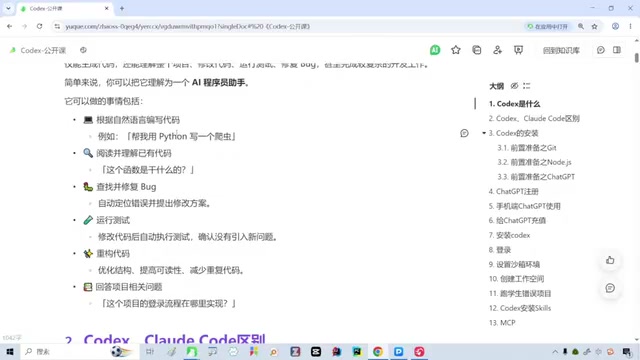Jump to 7. 安装codex section
This screenshot has height=360, width=640.
(509, 235)
